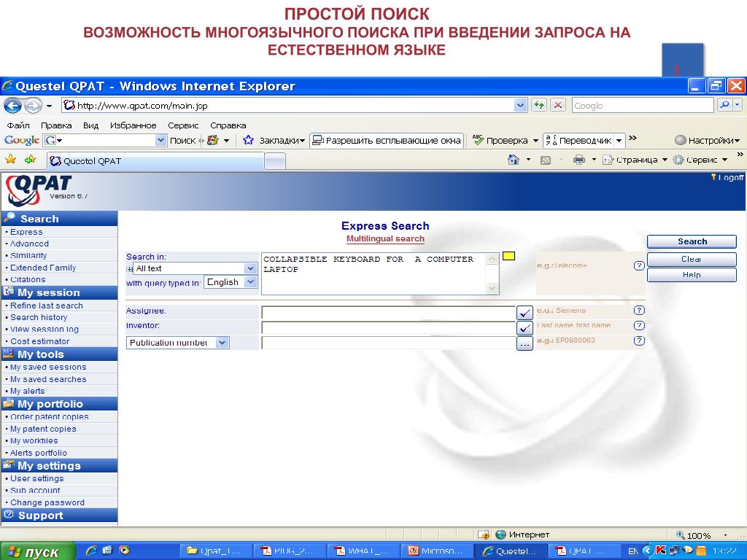The width and height of the screenshot is (747, 560).
Task: Expand the plus icon next to 'All text'
Action: 129,269
